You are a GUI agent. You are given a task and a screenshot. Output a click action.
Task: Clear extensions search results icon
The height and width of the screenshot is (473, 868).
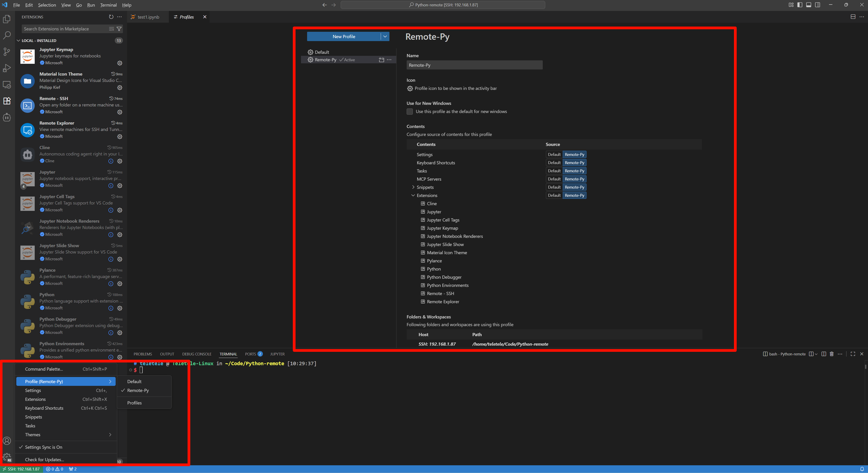tap(112, 29)
